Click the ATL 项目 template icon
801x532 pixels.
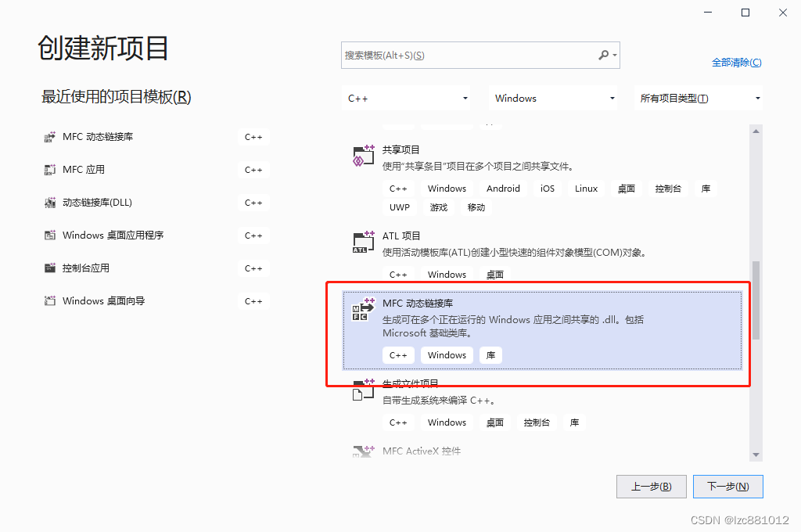(x=363, y=242)
